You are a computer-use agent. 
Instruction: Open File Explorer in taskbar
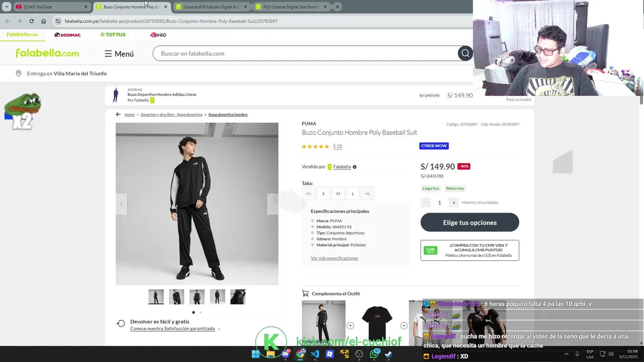point(271,354)
